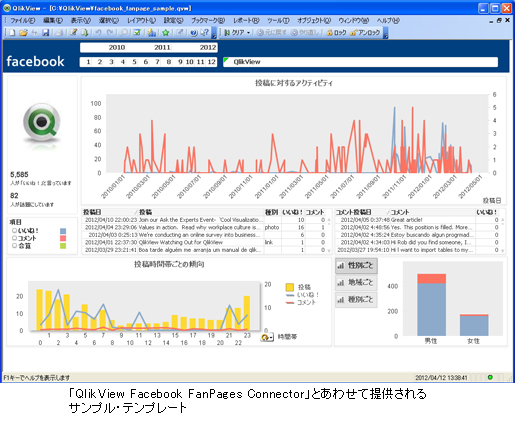This screenshot has width=515, height=422.
Task: Click やり直し forward toolbar button
Action: click(x=305, y=32)
